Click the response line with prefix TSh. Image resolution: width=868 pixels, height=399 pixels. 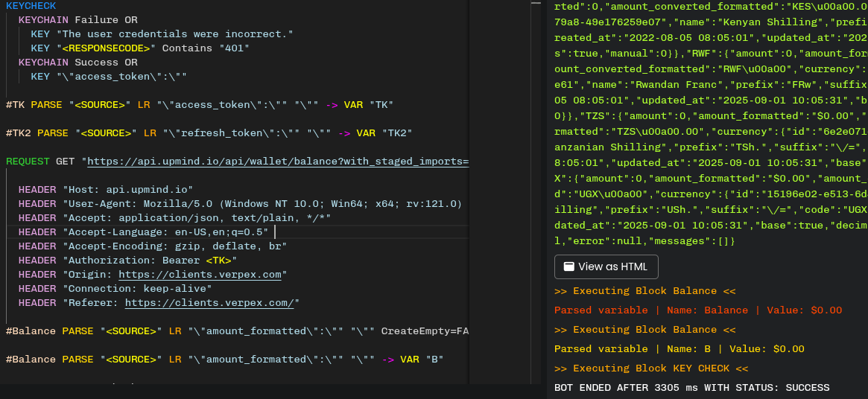click(711, 148)
